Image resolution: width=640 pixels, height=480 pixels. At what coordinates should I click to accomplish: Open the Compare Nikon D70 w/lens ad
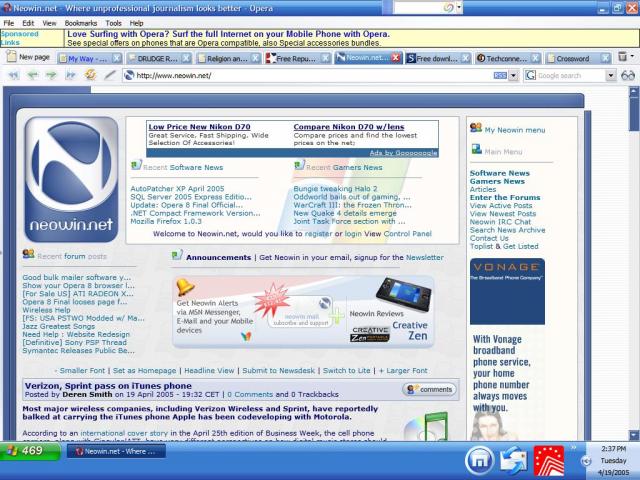(x=349, y=127)
